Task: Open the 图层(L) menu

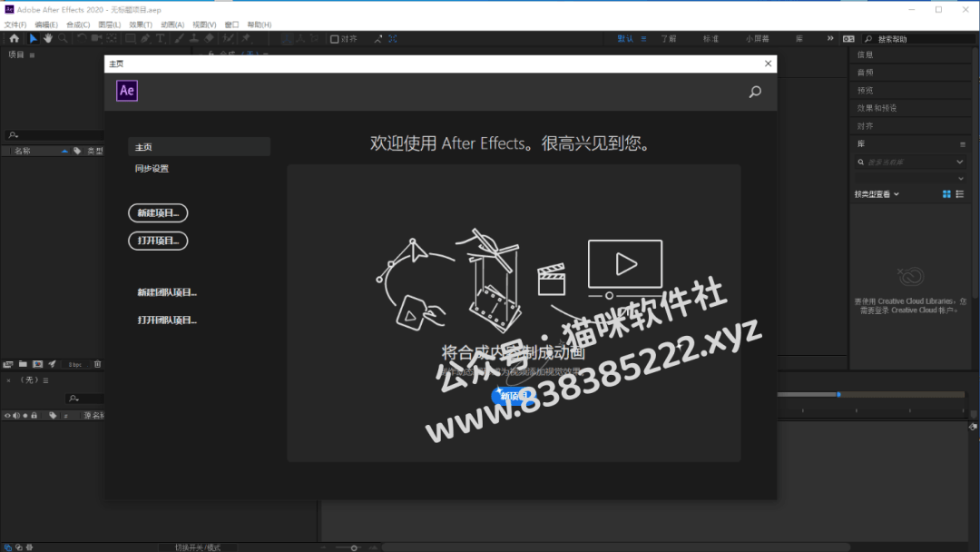Action: 110,25
